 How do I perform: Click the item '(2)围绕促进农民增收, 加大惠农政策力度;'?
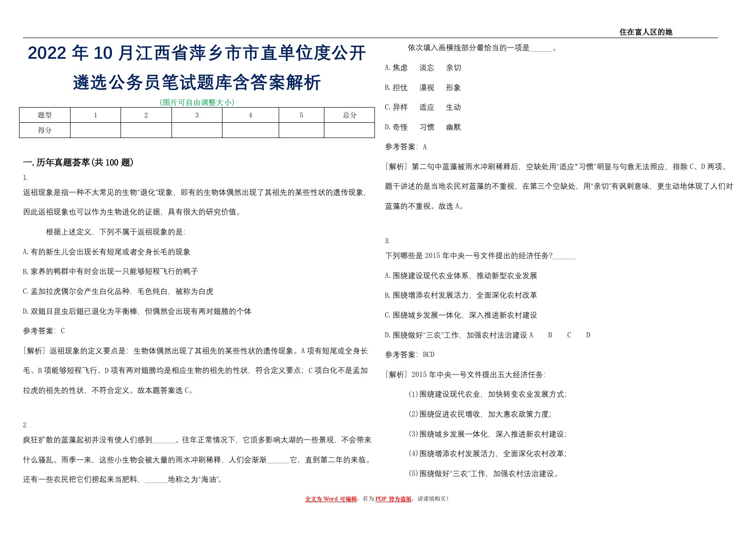480,414
